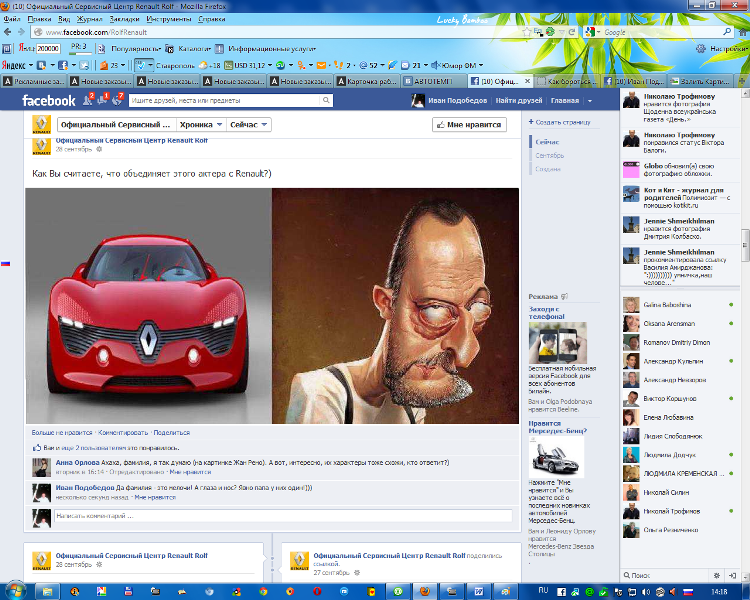The width and height of the screenshot is (750, 600).
Task: Click Комментировать under the post
Action: [x=123, y=433]
